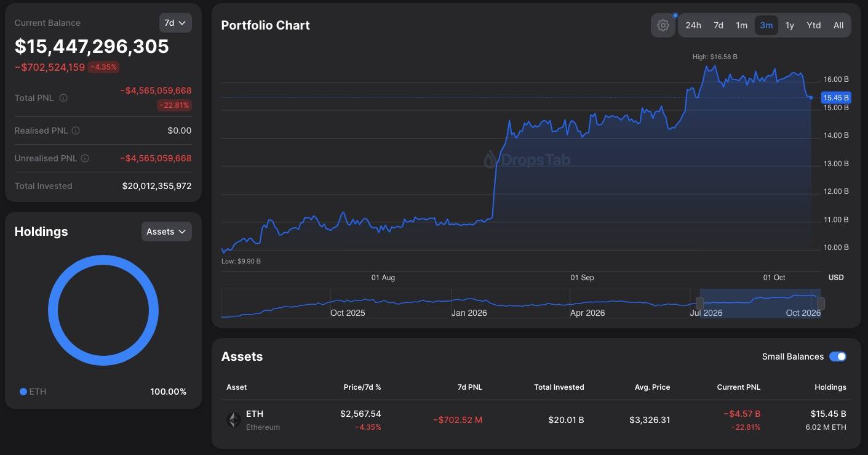Viewport: 868px width, 455px height.
Task: Click the $15,447,296,305 current balance figure
Action: [x=92, y=46]
